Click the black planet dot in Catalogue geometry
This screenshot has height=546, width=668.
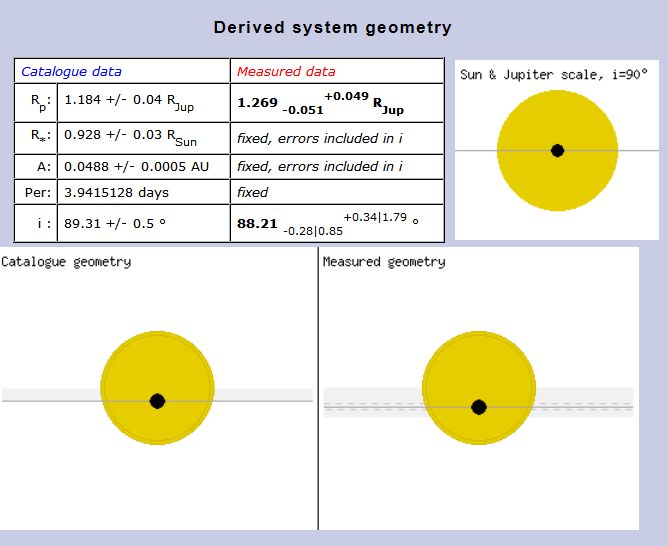click(157, 401)
